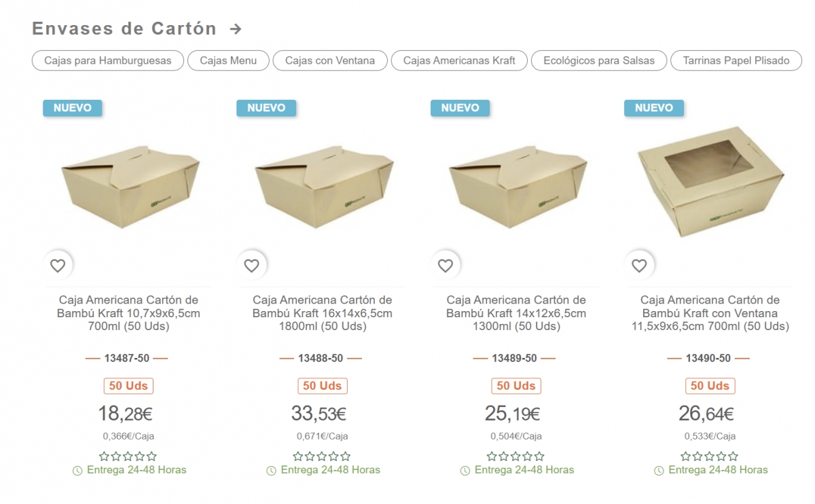The width and height of the screenshot is (815, 504).
Task: Open the Cajas para Hamburguesas category
Action: click(x=108, y=60)
